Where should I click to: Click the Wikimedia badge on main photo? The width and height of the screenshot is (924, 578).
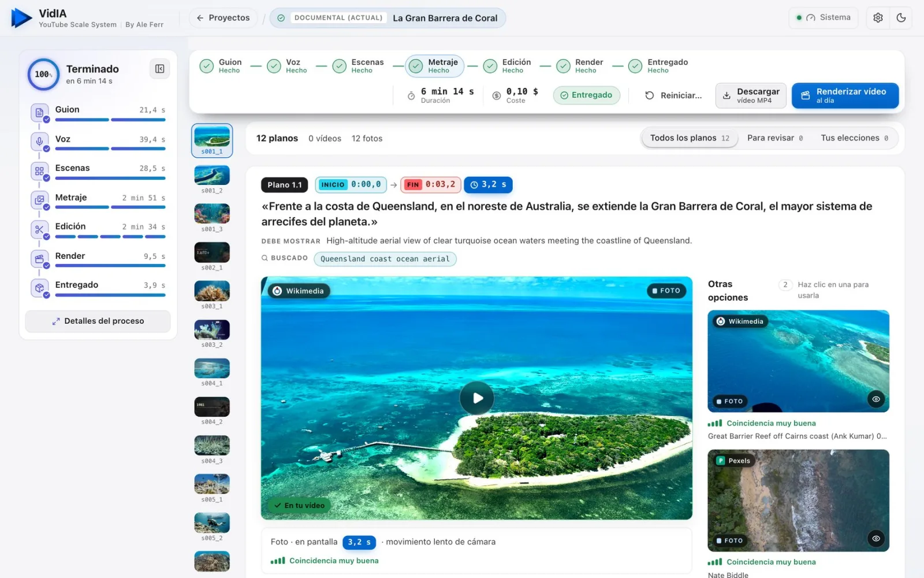coord(299,291)
